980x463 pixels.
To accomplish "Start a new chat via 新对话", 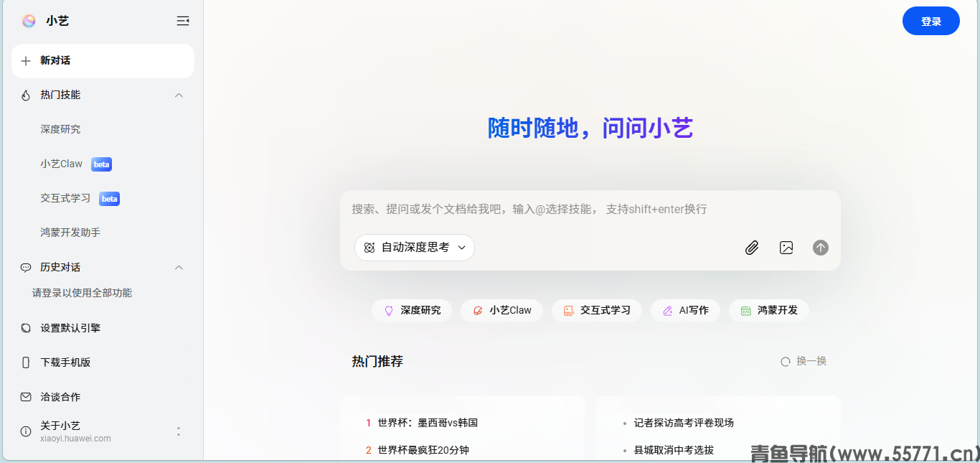I will [x=103, y=61].
